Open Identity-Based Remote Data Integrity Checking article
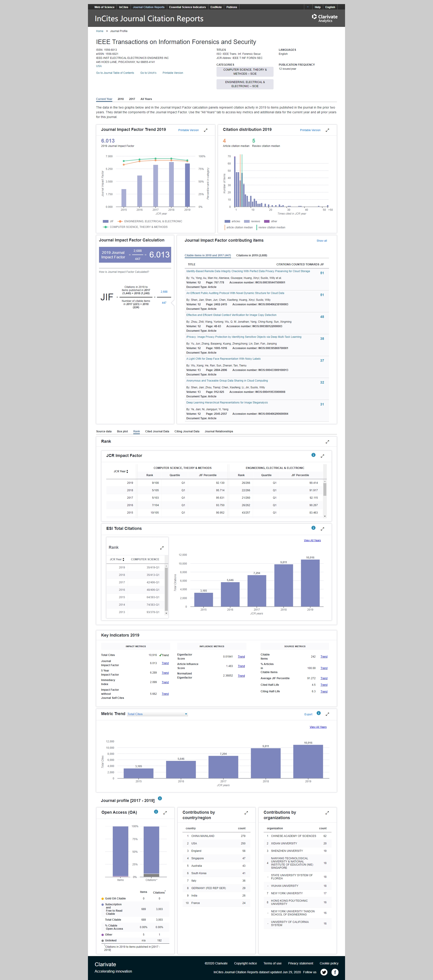This screenshot has height=980, width=433. click(x=248, y=271)
